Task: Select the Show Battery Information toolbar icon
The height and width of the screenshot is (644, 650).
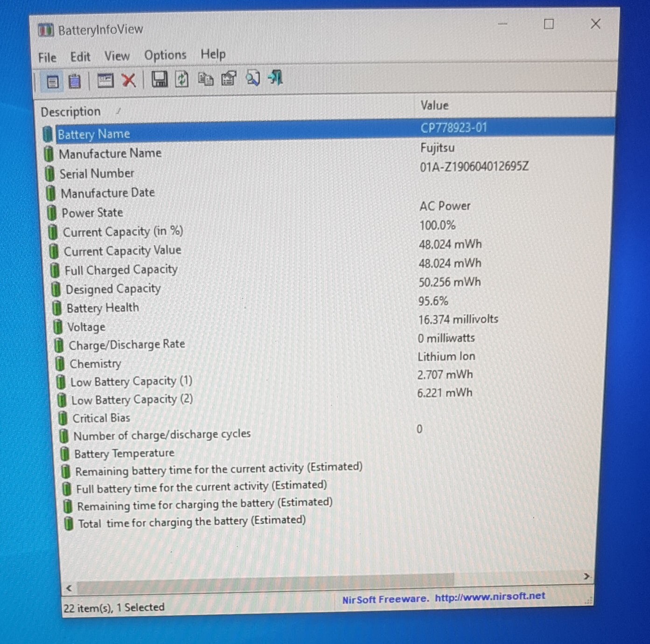Action: [53, 83]
